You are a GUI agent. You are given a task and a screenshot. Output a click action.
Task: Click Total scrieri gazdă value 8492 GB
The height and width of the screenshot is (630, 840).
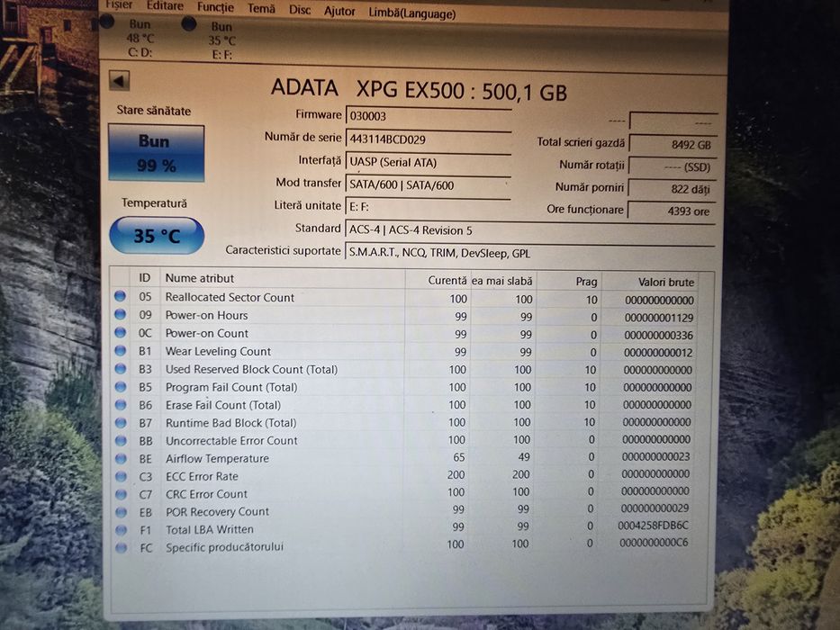[672, 144]
